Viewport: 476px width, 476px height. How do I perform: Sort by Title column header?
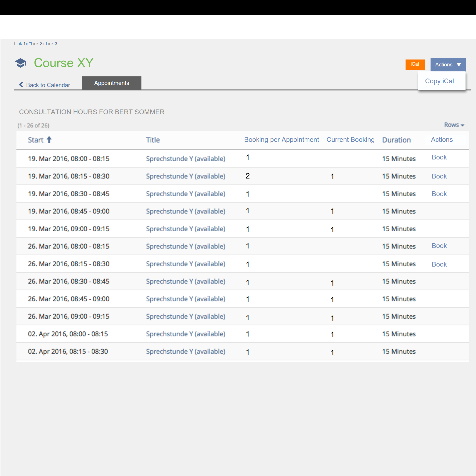[153, 140]
